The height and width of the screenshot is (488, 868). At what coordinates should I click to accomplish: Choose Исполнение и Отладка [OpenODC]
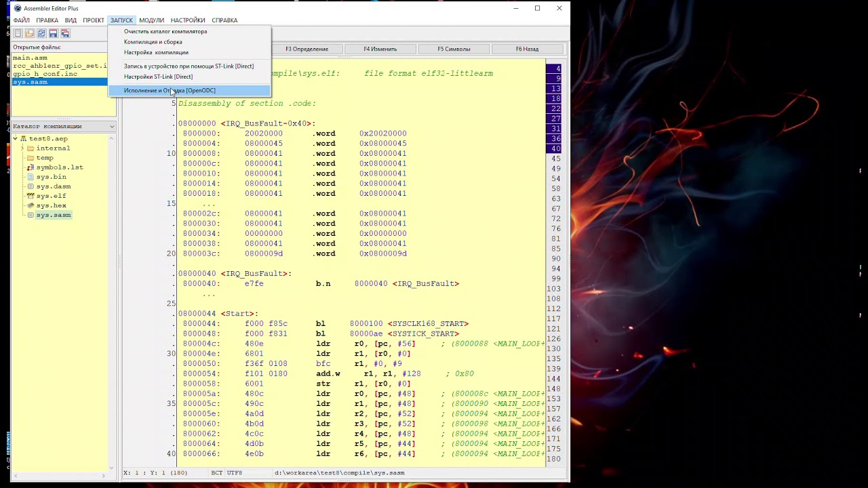189,90
